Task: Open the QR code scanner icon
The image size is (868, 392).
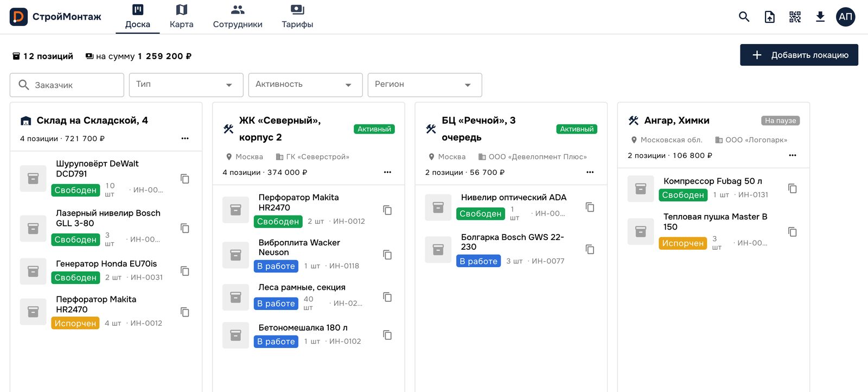Action: point(795,17)
